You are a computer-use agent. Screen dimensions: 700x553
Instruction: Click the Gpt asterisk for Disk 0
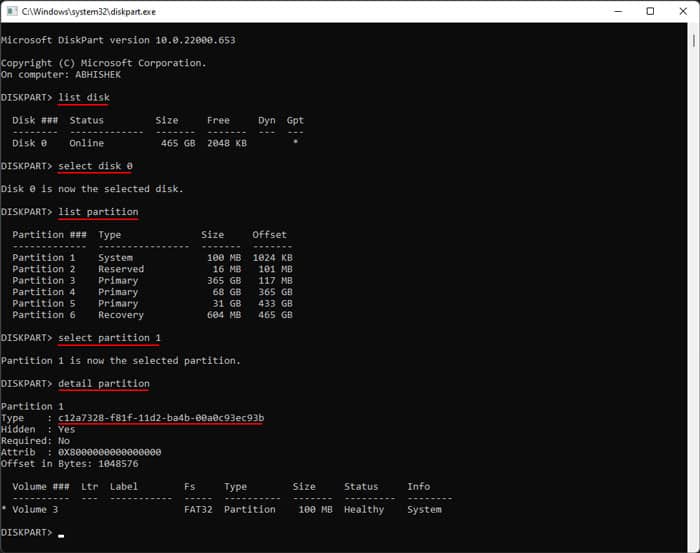pyautogui.click(x=295, y=142)
